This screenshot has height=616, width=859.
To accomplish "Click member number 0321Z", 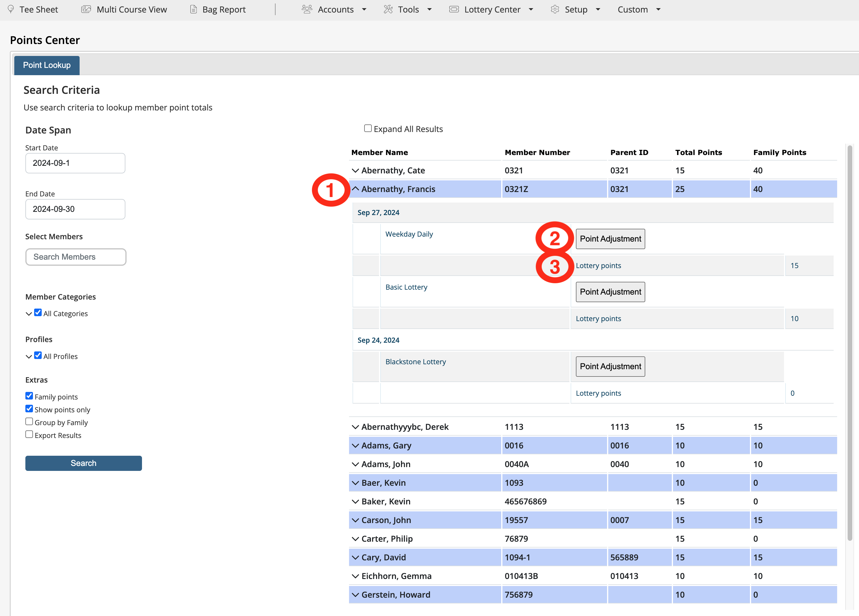I will pos(516,189).
